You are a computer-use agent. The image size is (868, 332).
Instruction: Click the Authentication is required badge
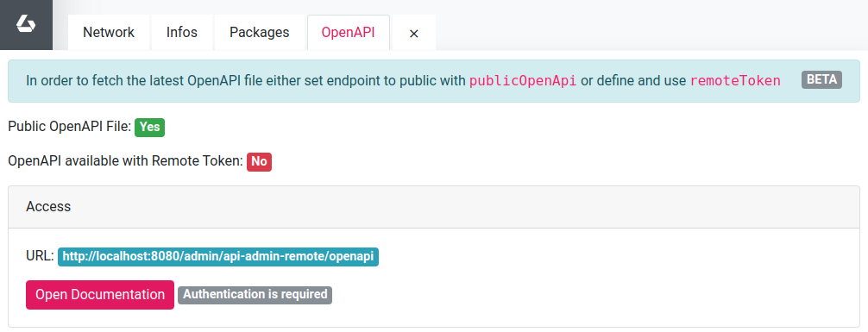click(255, 295)
